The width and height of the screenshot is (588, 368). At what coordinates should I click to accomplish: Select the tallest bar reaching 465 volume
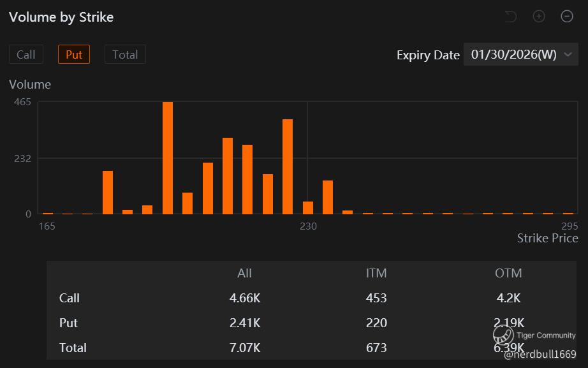click(168, 158)
